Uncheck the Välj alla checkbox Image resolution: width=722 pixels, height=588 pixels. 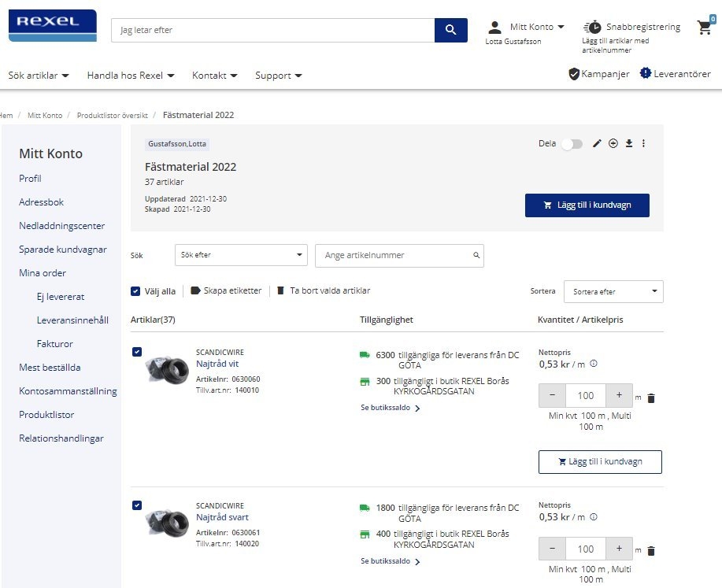click(135, 291)
